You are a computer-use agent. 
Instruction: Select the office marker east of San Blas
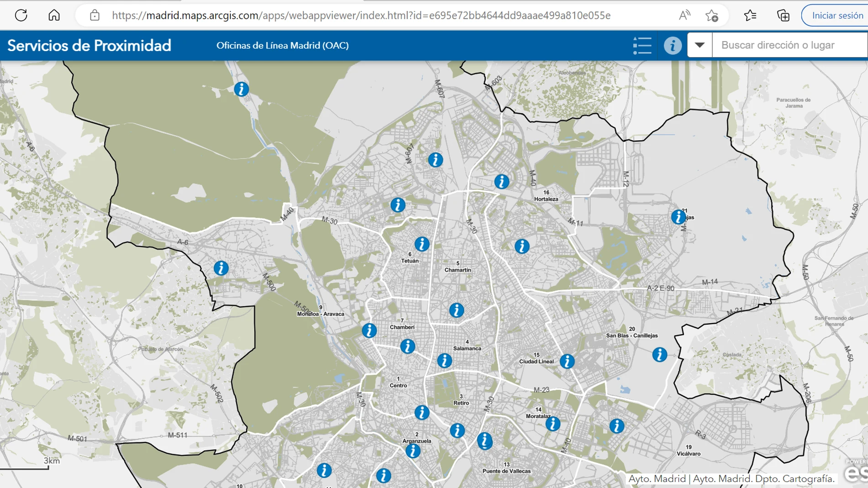[x=659, y=354]
